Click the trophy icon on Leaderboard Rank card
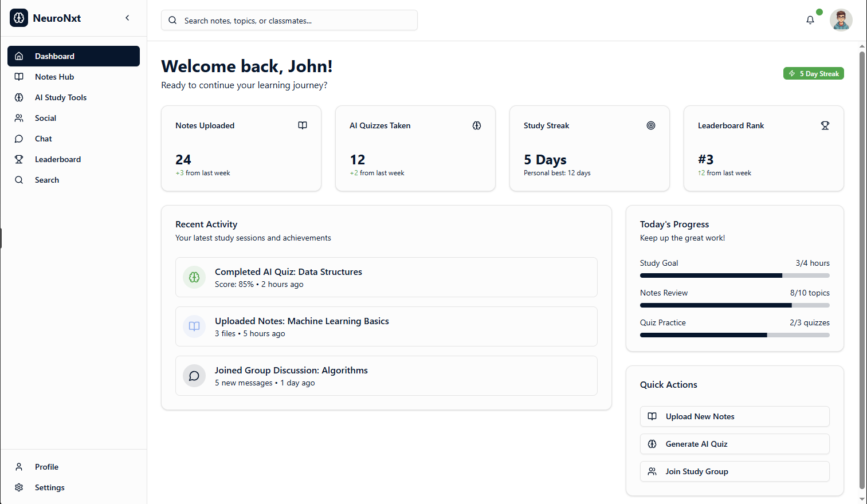The height and width of the screenshot is (504, 867). (x=825, y=125)
